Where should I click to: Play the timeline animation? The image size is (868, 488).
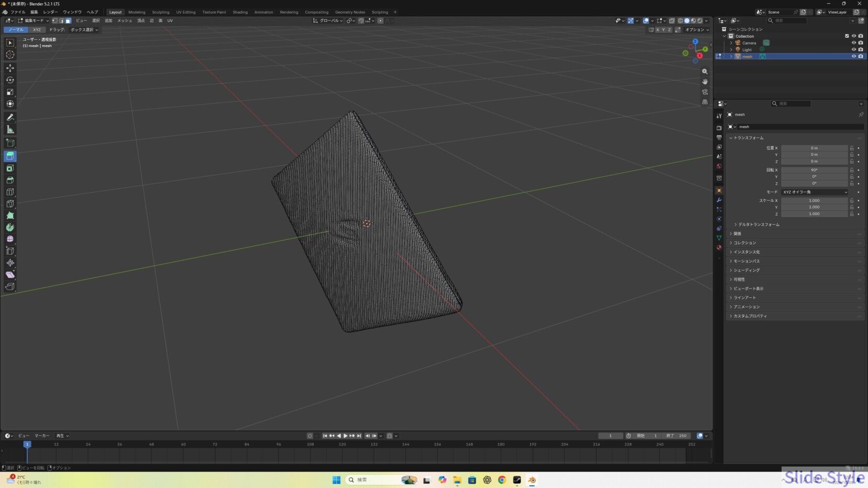point(345,436)
